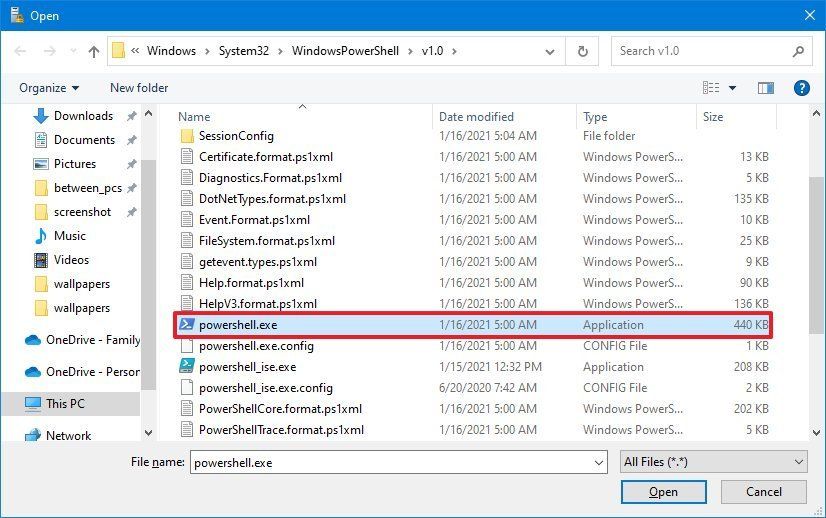This screenshot has width=826, height=518.
Task: Select Event.Format.ps1xml file
Action: [x=254, y=220]
